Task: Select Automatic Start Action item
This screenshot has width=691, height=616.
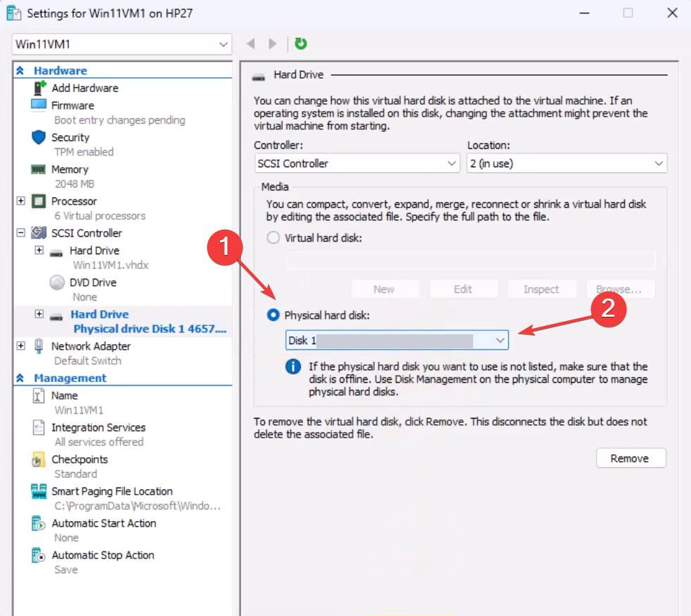Action: pyautogui.click(x=103, y=523)
